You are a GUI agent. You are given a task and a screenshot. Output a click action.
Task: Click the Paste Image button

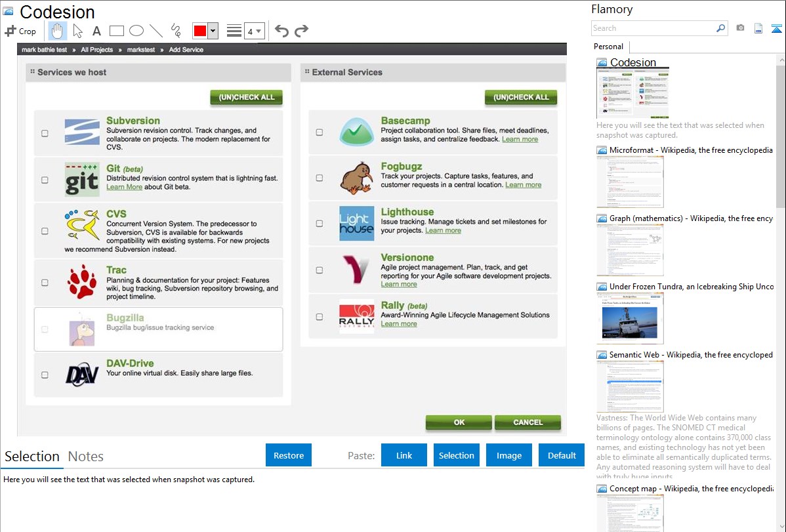pyautogui.click(x=508, y=455)
